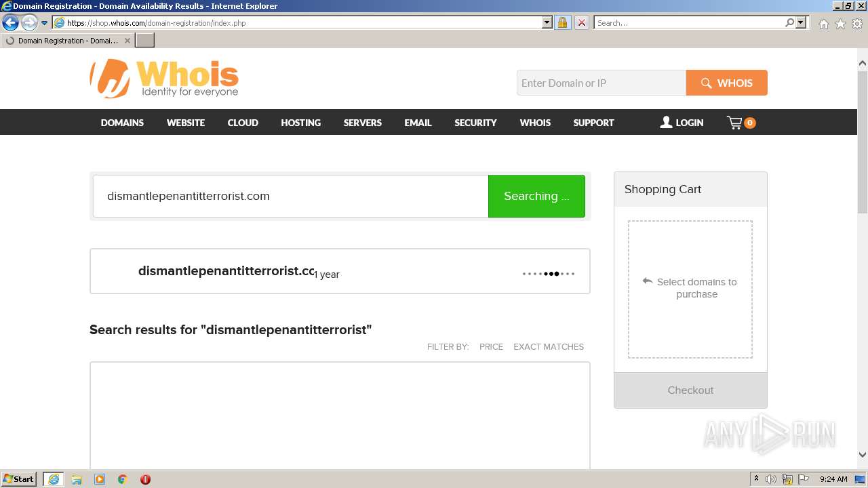Click the page scrollbar up arrow

tap(863, 63)
